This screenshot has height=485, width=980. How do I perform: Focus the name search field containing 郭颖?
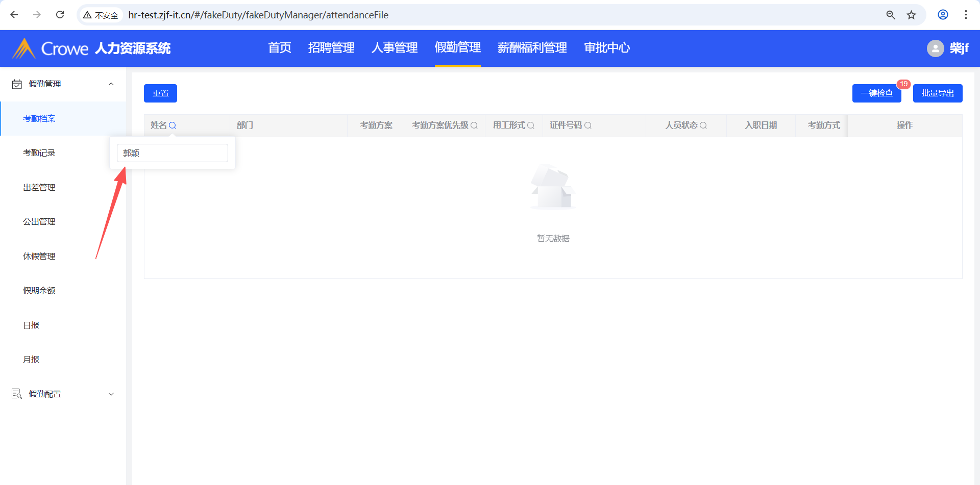(173, 153)
